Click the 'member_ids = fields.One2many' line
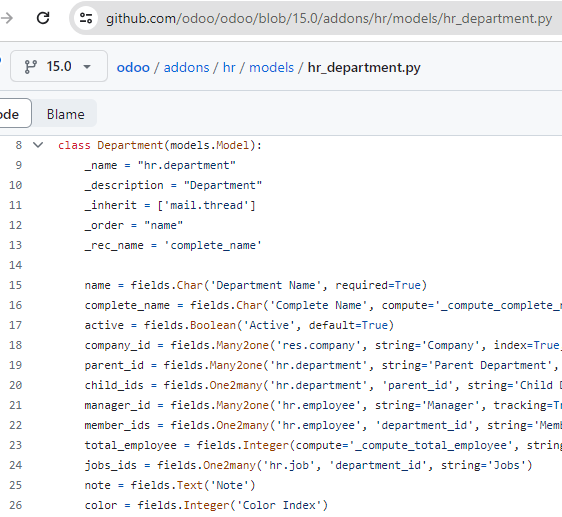Viewport: 562px width, 517px height. click(323, 425)
